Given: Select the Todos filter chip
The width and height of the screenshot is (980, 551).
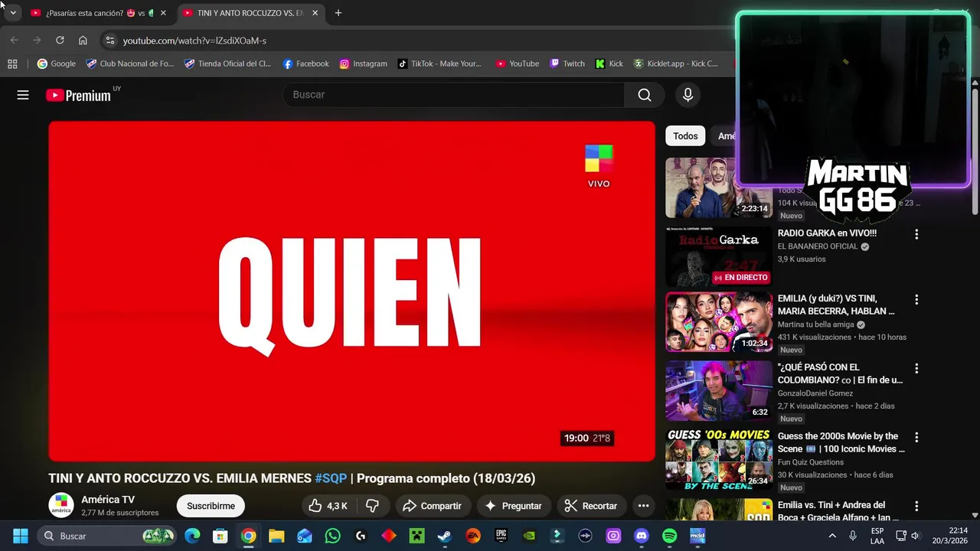Looking at the screenshot, I should [685, 136].
